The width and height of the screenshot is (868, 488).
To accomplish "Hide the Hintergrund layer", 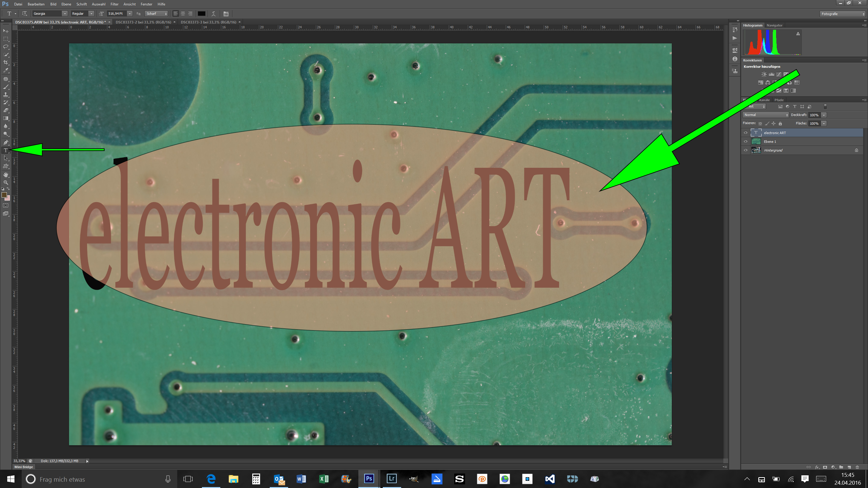I will [745, 150].
